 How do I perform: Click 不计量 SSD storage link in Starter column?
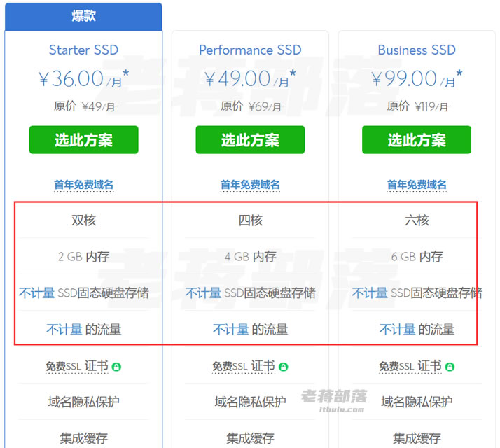[x=36, y=293]
